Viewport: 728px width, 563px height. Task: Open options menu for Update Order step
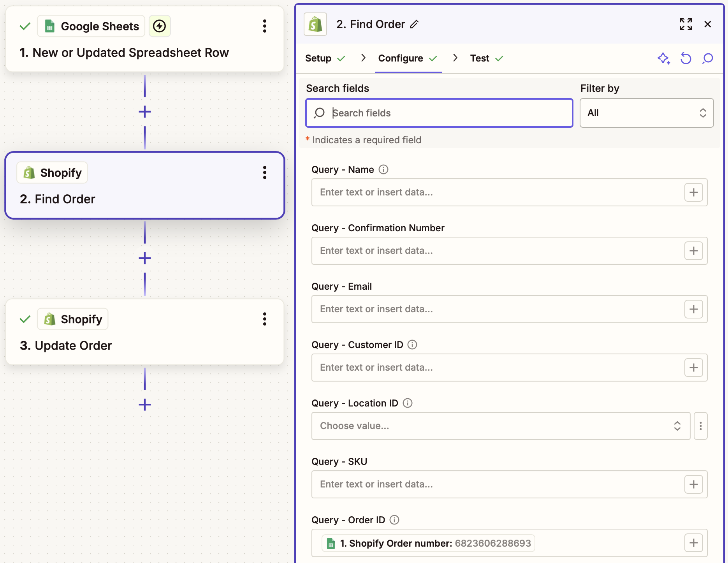tap(265, 319)
